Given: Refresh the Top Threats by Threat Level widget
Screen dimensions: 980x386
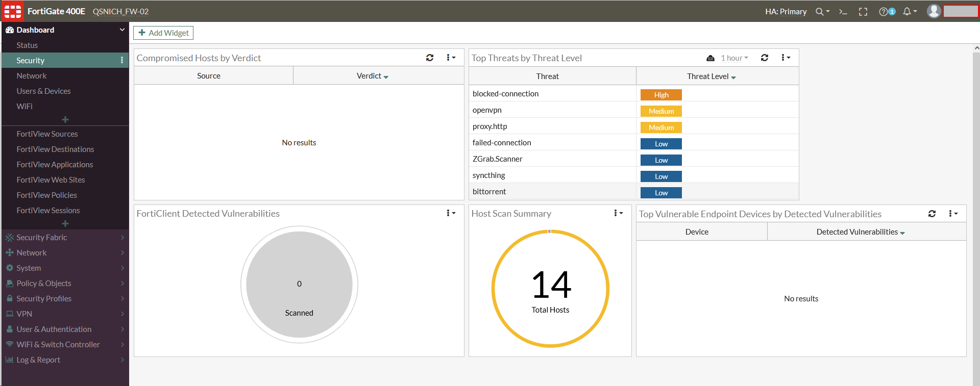Looking at the screenshot, I should pos(765,58).
